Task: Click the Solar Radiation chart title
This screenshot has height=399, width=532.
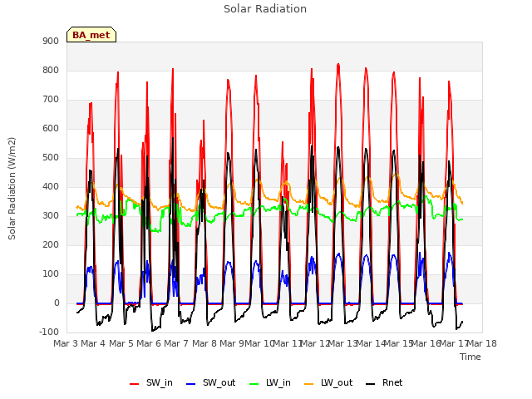Action: click(x=265, y=9)
